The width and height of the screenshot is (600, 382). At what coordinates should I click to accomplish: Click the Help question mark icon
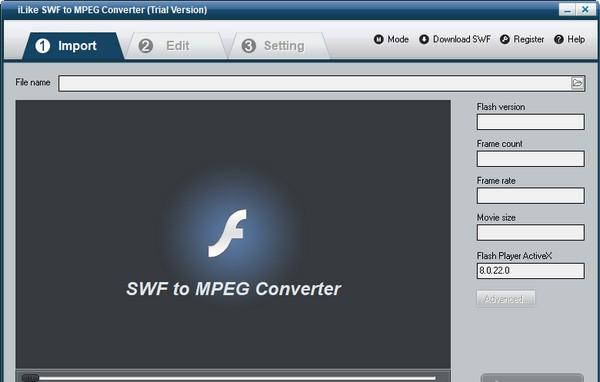559,39
